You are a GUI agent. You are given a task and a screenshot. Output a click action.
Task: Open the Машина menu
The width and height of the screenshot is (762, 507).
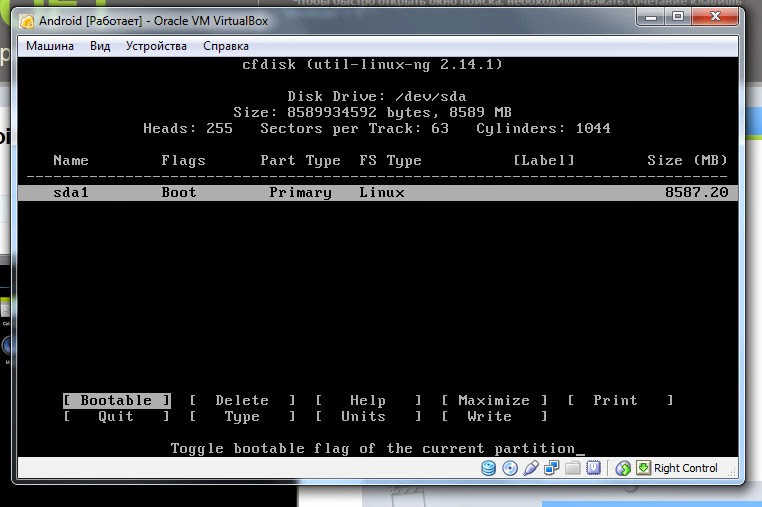point(50,46)
